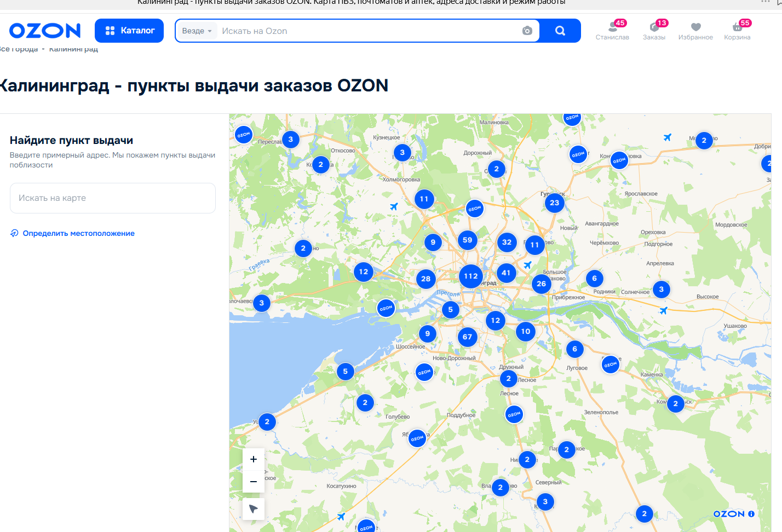Open the Станислав profile icon
Image resolution: width=782 pixels, height=532 pixels.
pos(612,31)
